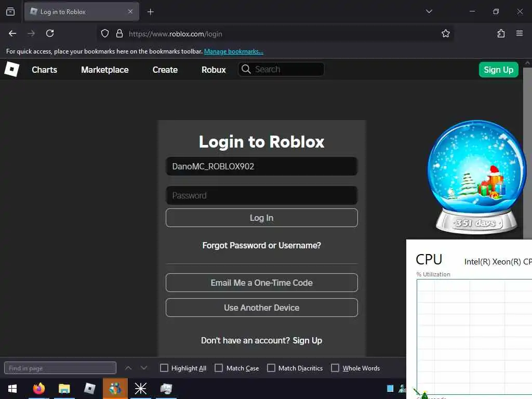
Task: Open the asterisk-shaped taskbar app
Action: pos(140,389)
